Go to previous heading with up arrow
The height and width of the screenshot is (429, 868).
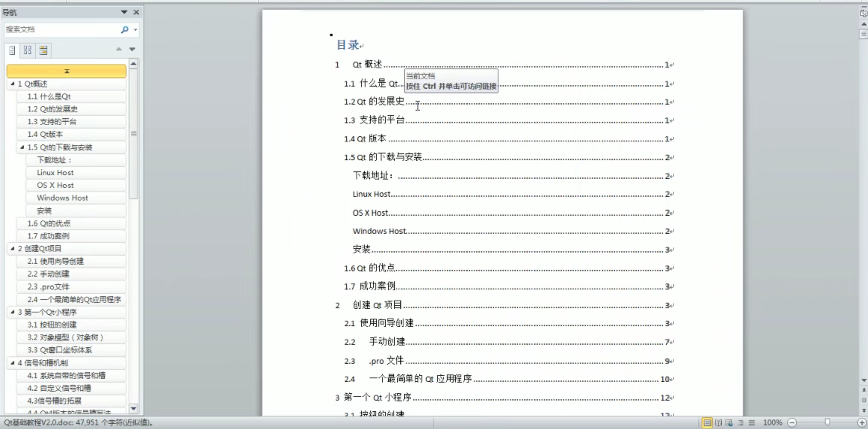click(119, 49)
